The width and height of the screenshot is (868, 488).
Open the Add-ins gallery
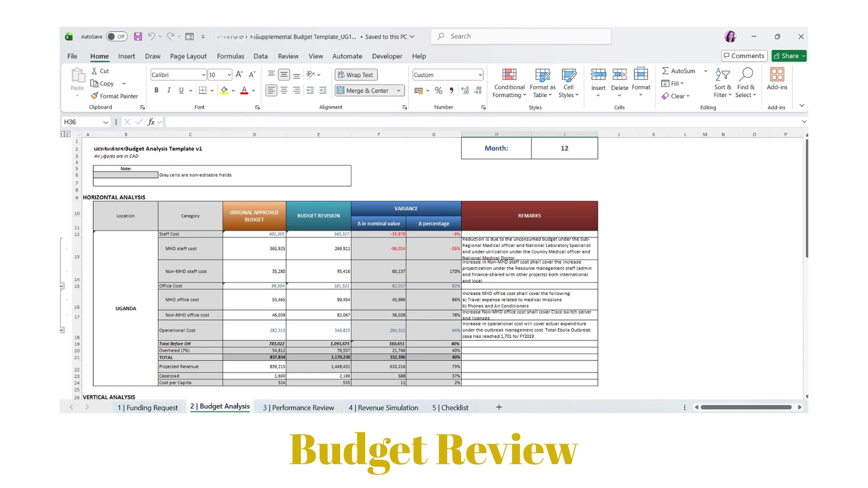pyautogui.click(x=777, y=79)
